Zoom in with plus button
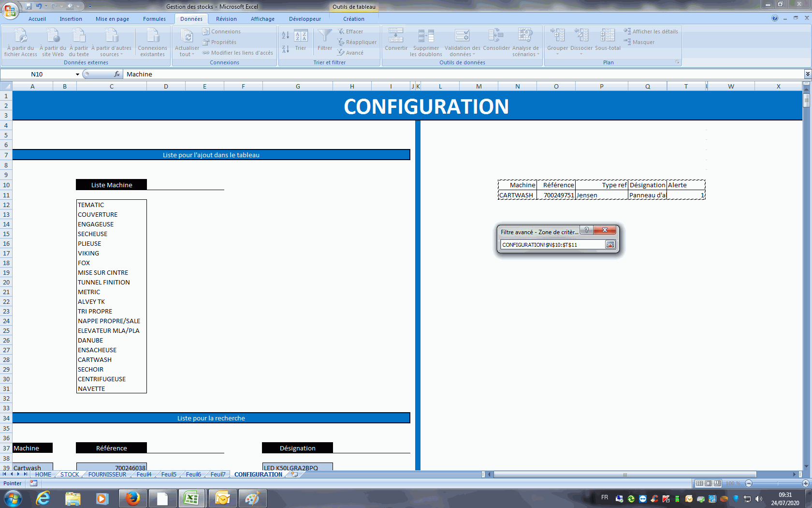The image size is (812, 508). pos(806,483)
